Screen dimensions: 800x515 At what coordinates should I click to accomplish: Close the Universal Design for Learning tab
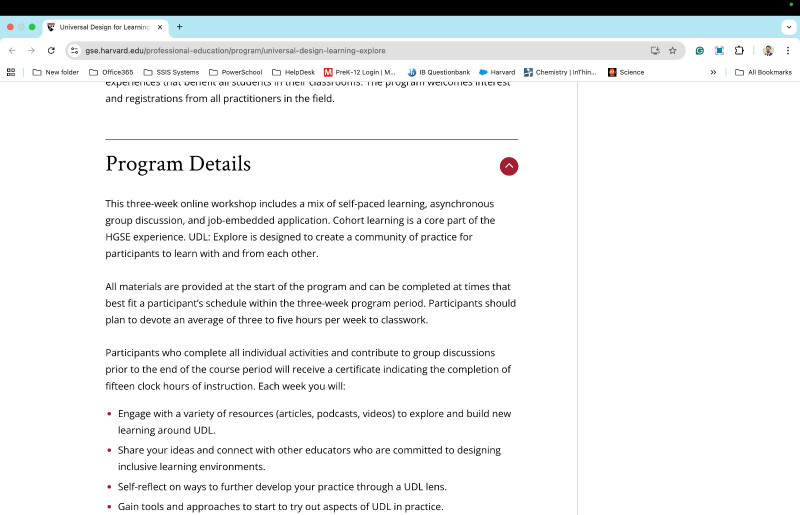click(160, 27)
